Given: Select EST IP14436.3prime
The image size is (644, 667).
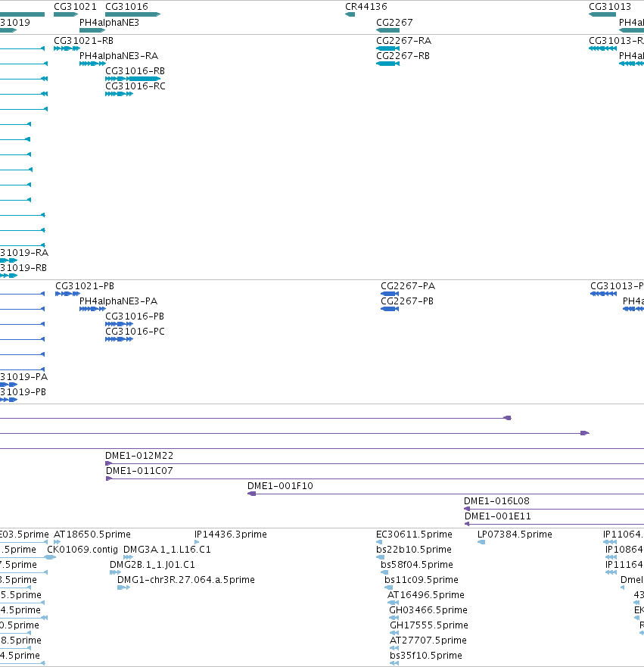Looking at the screenshot, I should [230, 535].
